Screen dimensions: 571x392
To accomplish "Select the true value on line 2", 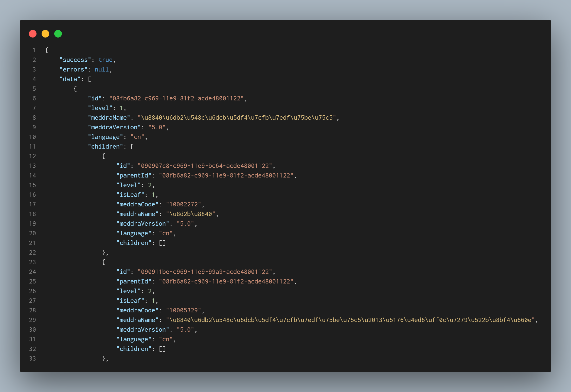I will pos(105,60).
